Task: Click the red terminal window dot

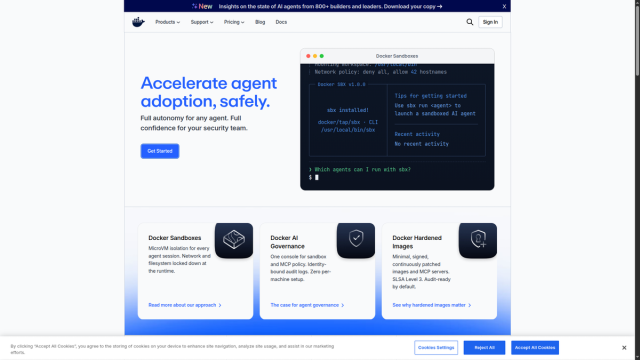Action: tap(308, 56)
